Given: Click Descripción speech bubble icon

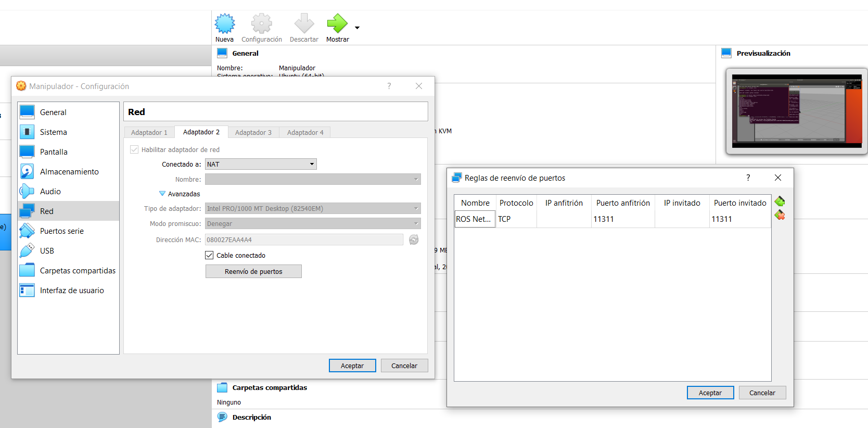Looking at the screenshot, I should coord(222,417).
